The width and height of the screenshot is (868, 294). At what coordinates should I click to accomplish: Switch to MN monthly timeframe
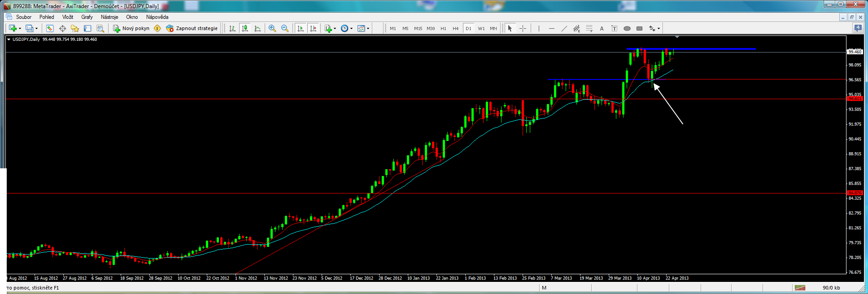pos(493,28)
